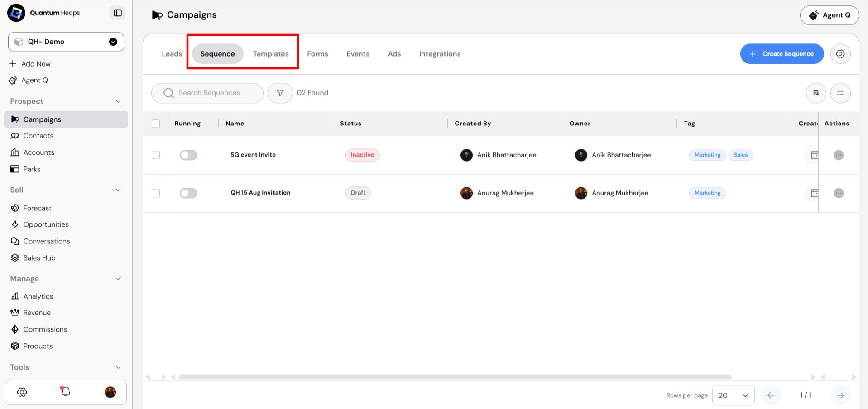
Task: Open actions menu for SG event Invite
Action: pyautogui.click(x=839, y=155)
